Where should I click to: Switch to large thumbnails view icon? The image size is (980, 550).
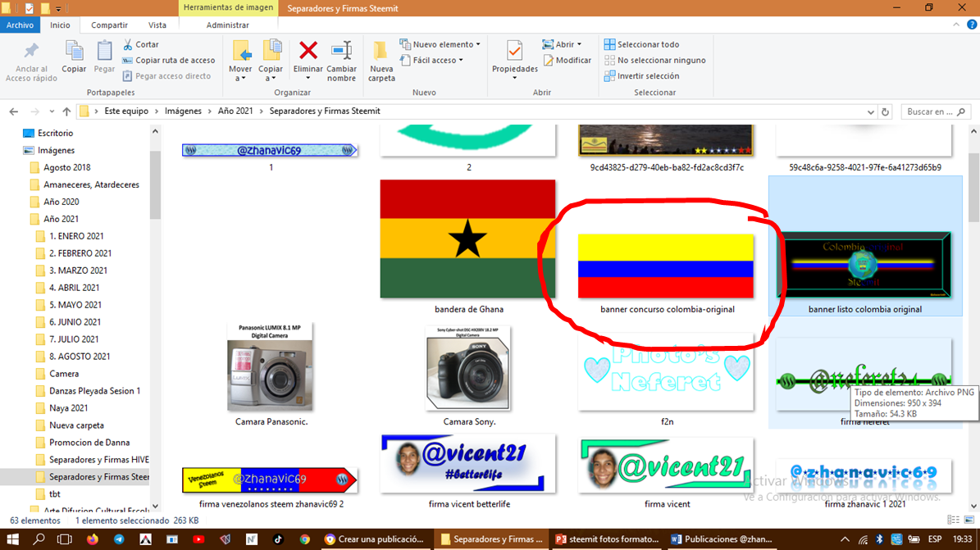point(969,520)
